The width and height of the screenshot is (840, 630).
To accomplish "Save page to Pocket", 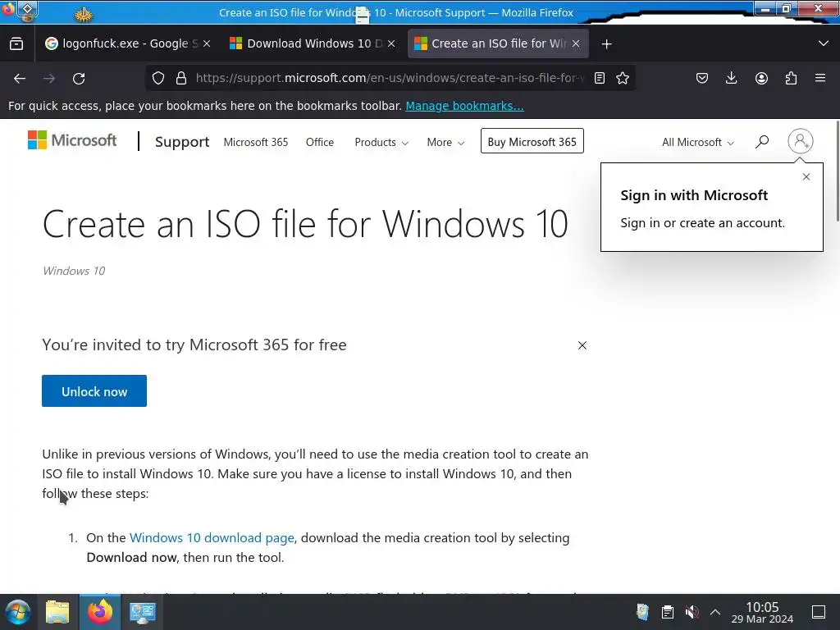I will [x=702, y=78].
